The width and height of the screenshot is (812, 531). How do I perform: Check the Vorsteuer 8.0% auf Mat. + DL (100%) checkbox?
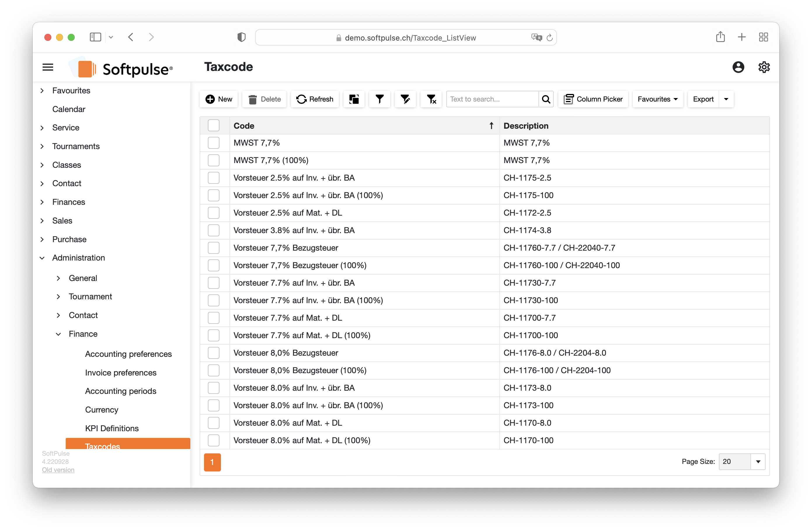click(x=214, y=440)
